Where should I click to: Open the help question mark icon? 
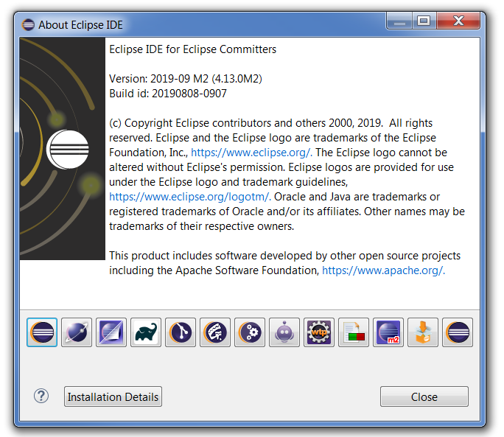(x=41, y=396)
